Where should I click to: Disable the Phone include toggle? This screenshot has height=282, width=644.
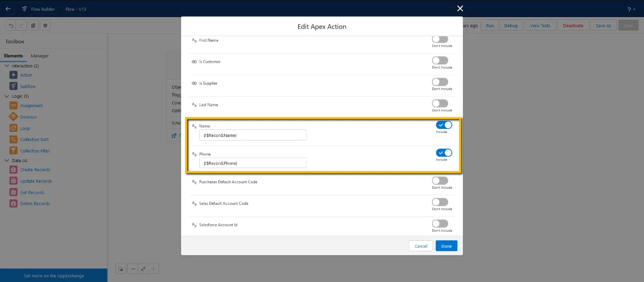[444, 153]
